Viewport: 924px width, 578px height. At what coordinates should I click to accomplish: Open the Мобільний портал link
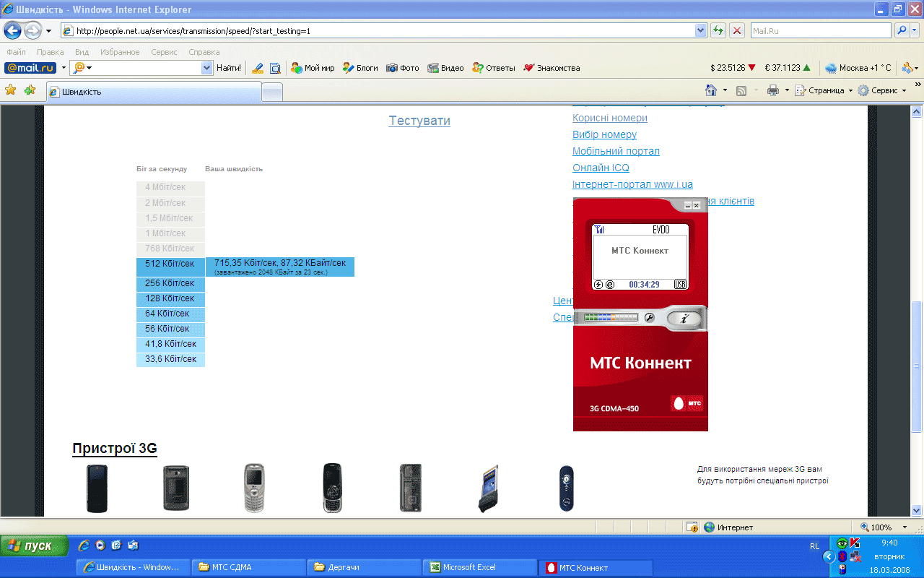[616, 151]
